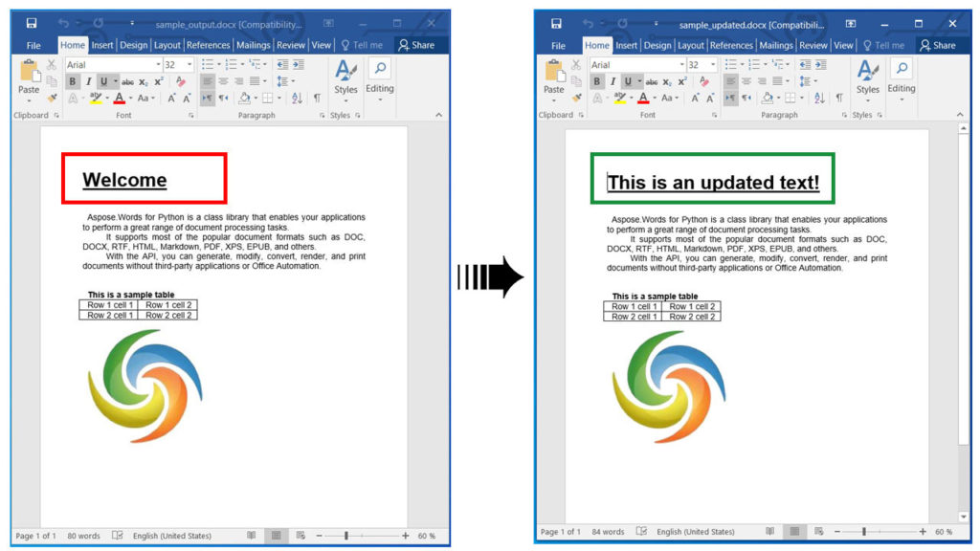
Task: Open the Sort dialog in Paragraph group
Action: (x=297, y=97)
